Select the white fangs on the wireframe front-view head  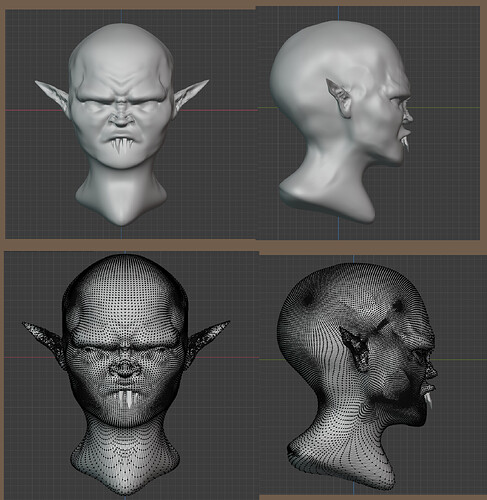(125, 399)
